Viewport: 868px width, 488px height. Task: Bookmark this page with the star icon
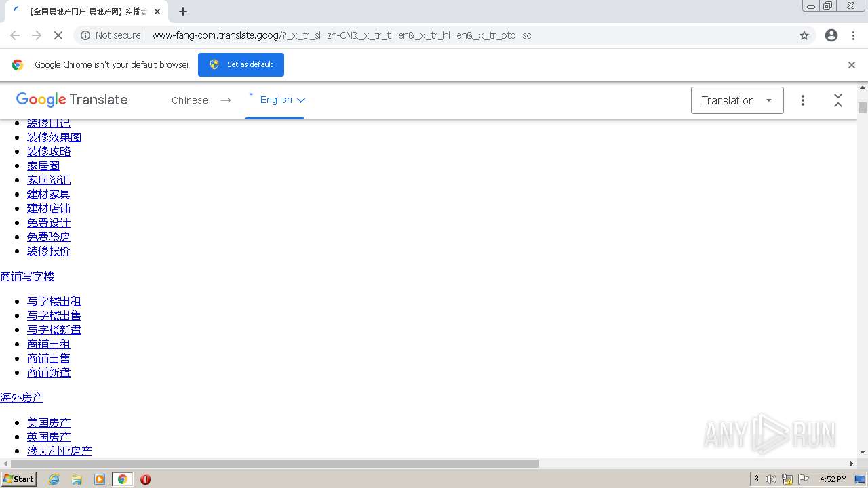[x=804, y=35]
